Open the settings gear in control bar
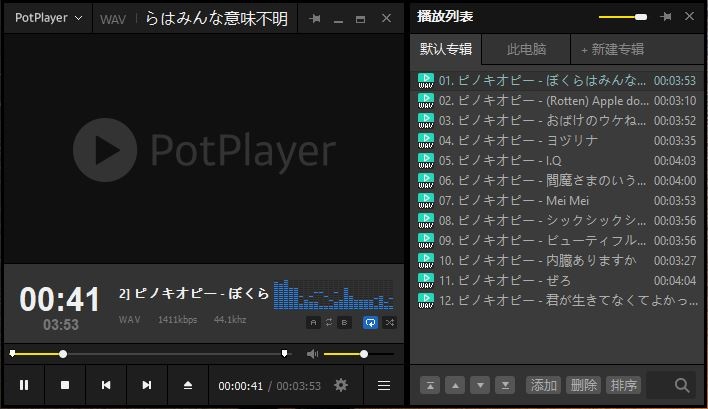The width and height of the screenshot is (708, 409). [341, 385]
